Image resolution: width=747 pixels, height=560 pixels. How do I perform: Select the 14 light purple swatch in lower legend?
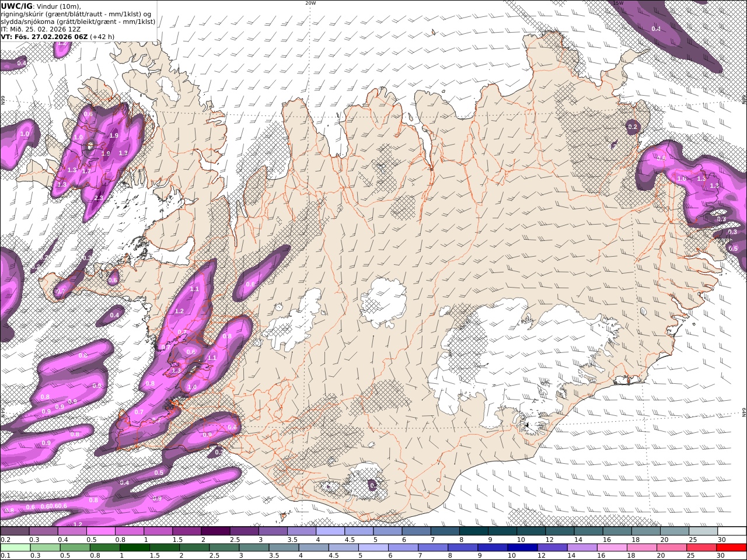point(582,548)
